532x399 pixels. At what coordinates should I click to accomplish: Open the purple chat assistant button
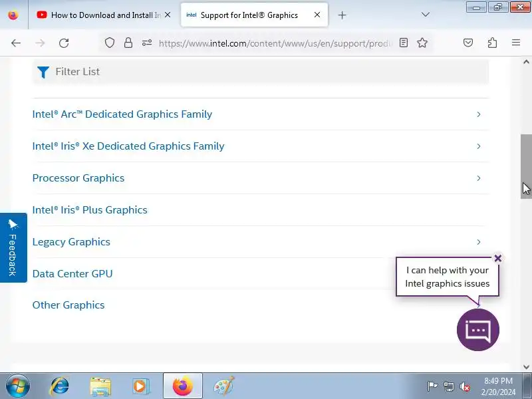point(478,330)
